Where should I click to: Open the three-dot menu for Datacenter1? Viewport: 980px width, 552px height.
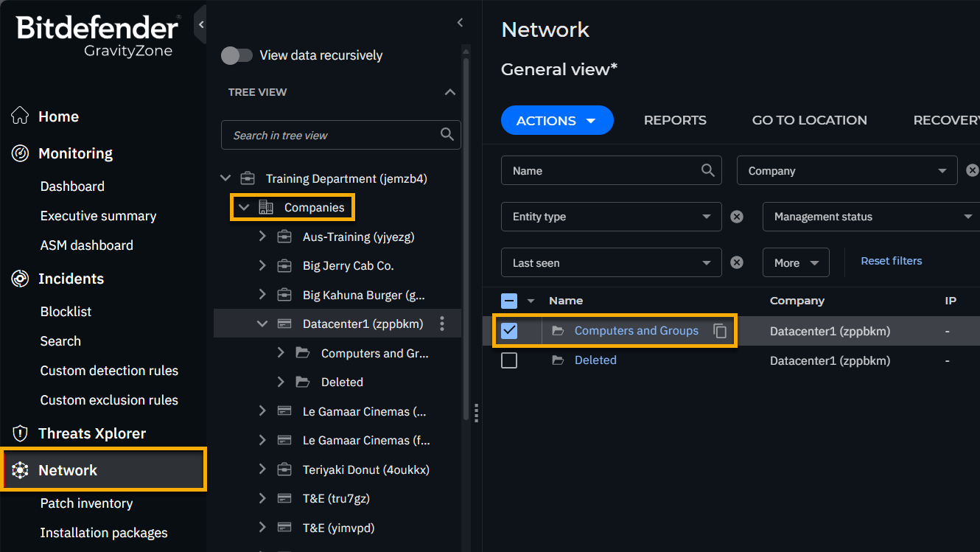442,324
